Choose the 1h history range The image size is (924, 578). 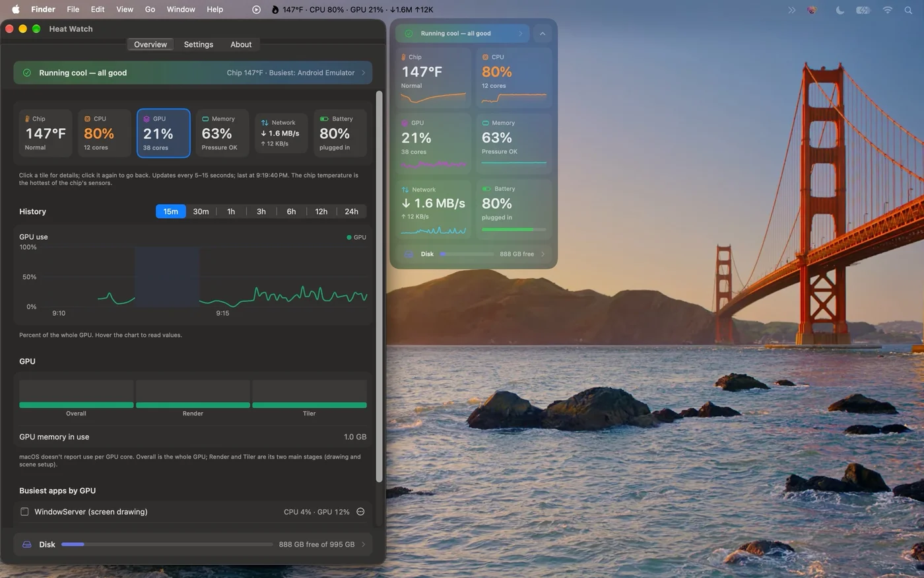[x=231, y=211]
